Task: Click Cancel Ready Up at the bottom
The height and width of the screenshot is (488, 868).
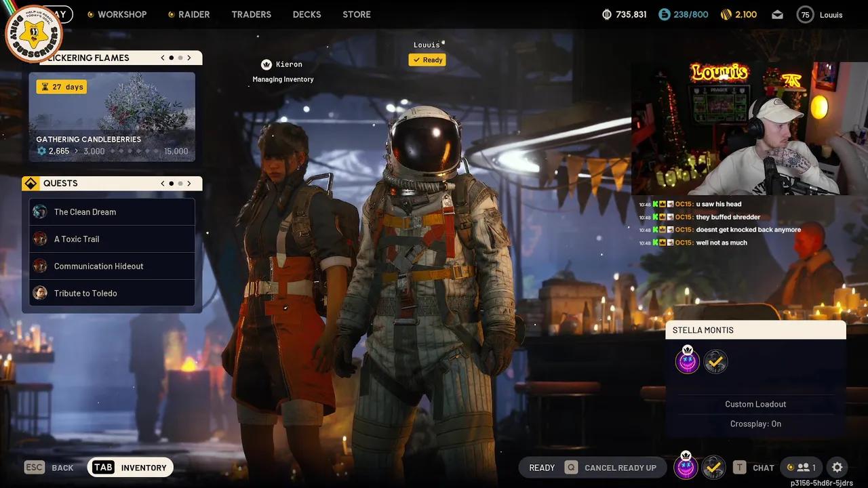Action: [x=621, y=467]
